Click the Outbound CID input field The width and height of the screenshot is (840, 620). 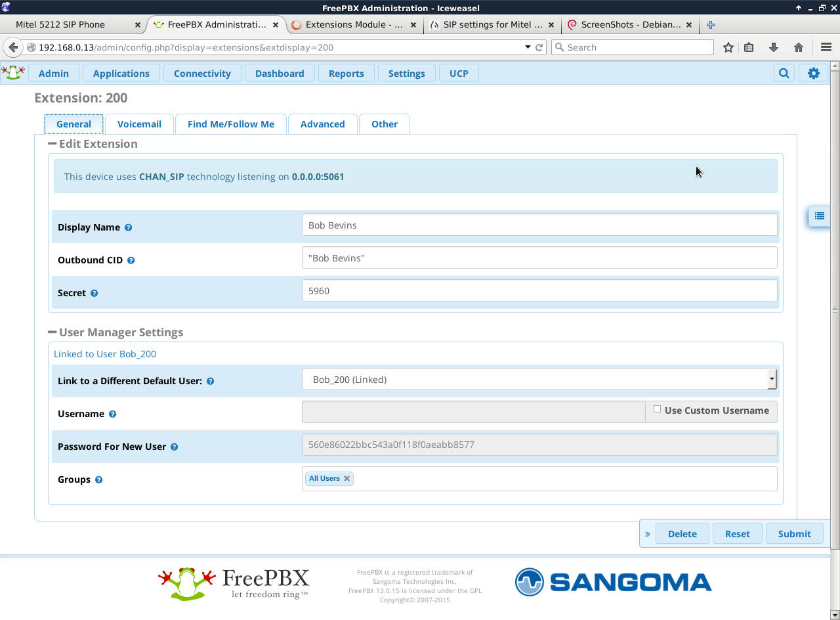539,258
